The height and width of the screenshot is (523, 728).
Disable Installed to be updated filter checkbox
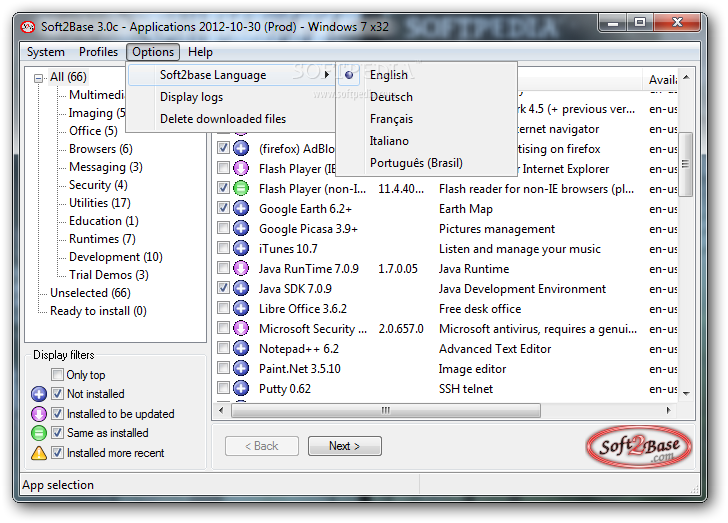(58, 413)
